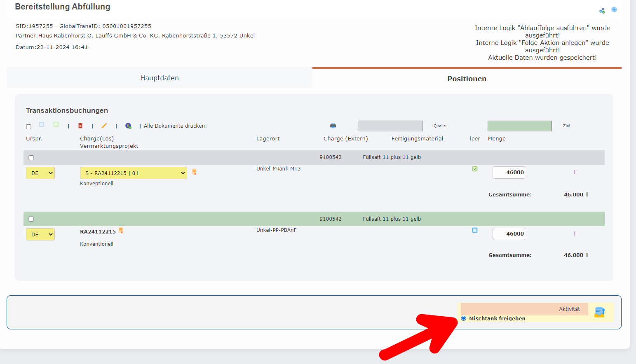Open the DE origin dropdown in the source row
Screen dimensions: 636x364
(40, 173)
